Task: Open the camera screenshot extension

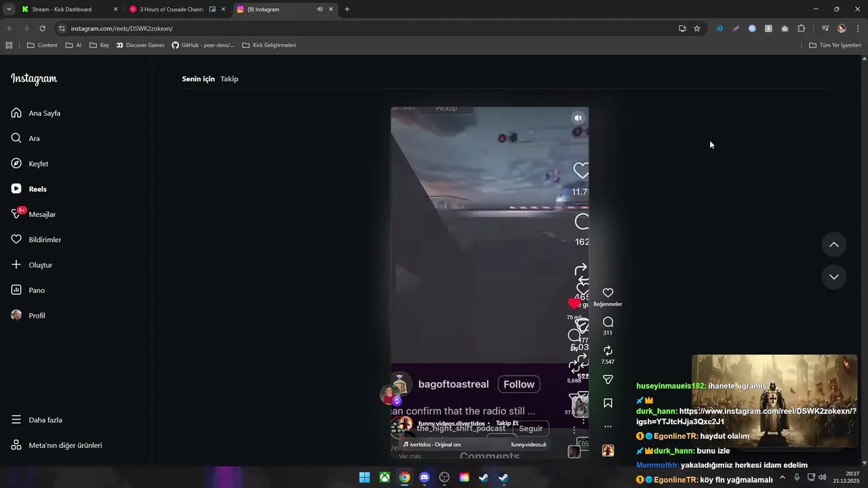Action: click(785, 28)
